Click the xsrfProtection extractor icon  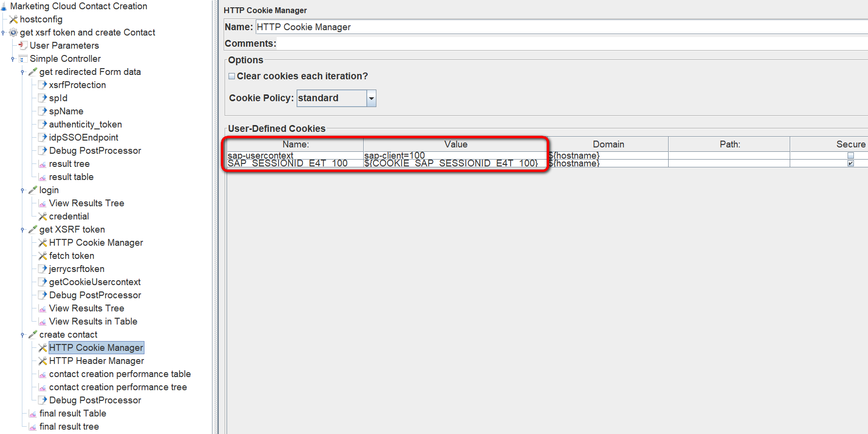(43, 85)
